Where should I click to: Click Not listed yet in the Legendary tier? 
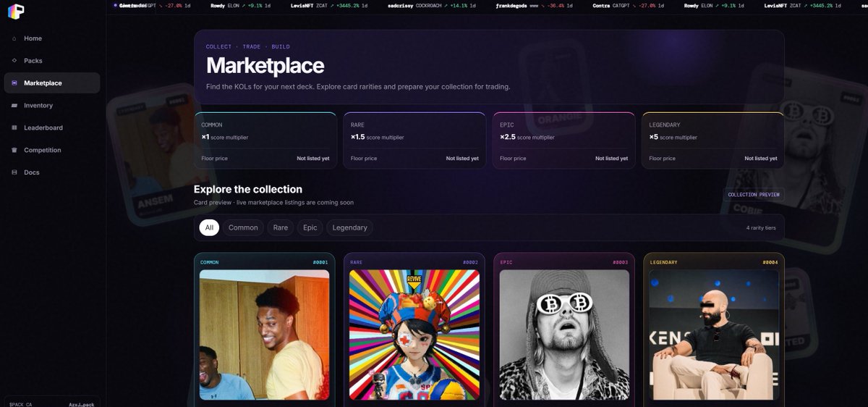(x=761, y=158)
